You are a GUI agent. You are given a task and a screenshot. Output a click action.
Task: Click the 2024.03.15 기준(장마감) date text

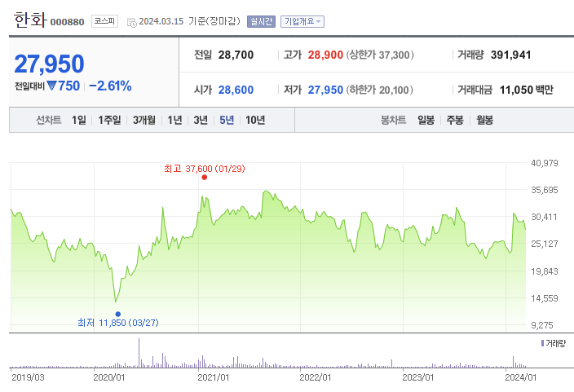(x=190, y=21)
